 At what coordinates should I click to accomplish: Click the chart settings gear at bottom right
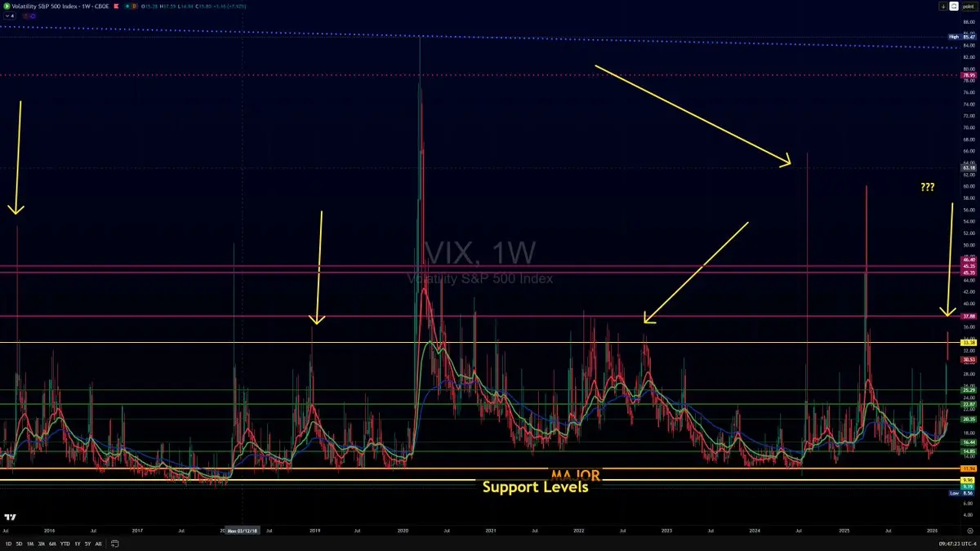[x=970, y=531]
